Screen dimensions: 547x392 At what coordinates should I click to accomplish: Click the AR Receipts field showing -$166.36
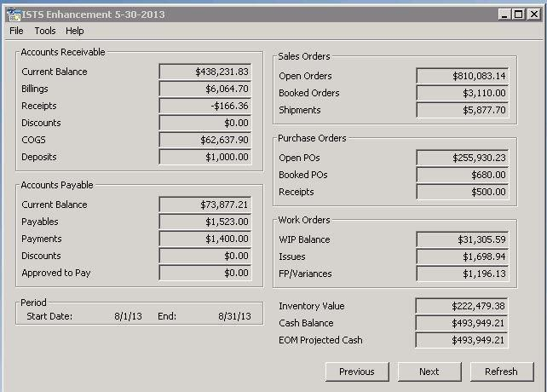tap(205, 106)
